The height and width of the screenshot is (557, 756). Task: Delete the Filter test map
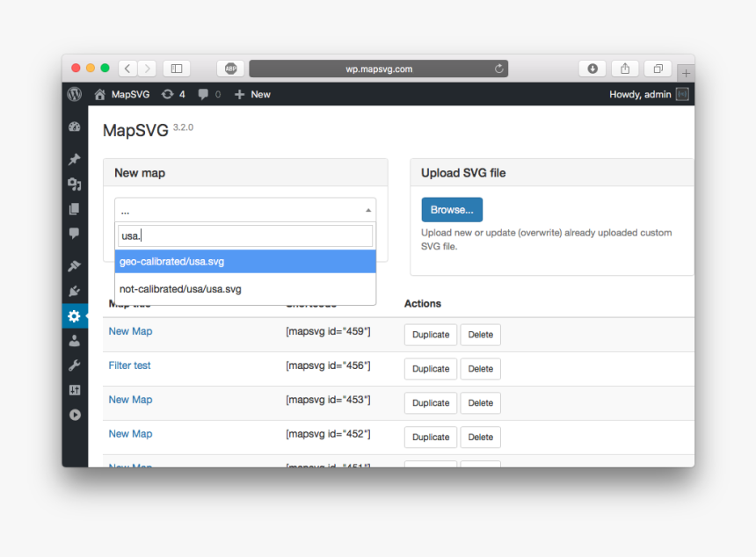(x=480, y=369)
